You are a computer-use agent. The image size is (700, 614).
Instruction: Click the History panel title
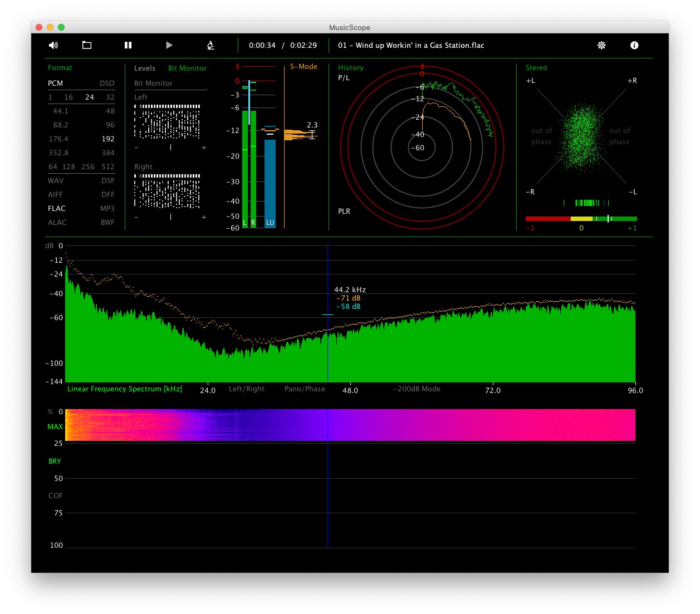(x=350, y=67)
